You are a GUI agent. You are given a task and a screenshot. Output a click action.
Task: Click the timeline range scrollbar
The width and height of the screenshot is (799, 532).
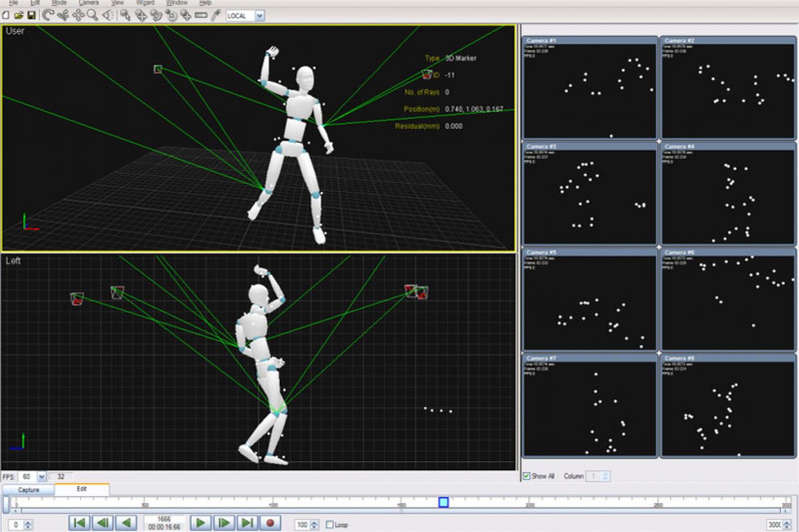(401, 511)
